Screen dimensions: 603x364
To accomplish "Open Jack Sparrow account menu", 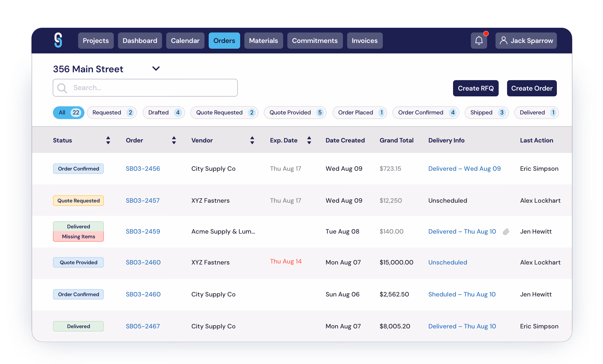I will pyautogui.click(x=531, y=41).
